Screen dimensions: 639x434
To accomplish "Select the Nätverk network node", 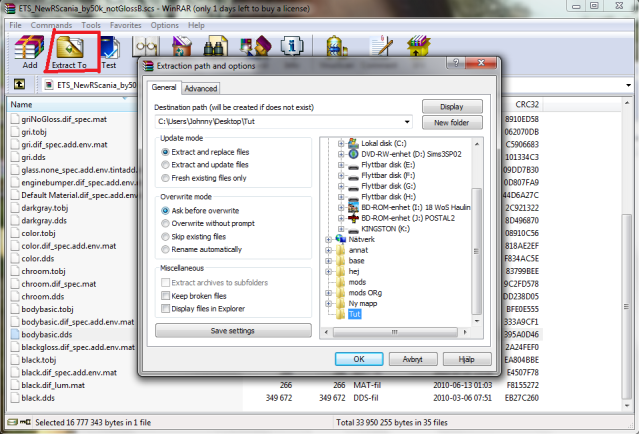I will click(x=361, y=239).
